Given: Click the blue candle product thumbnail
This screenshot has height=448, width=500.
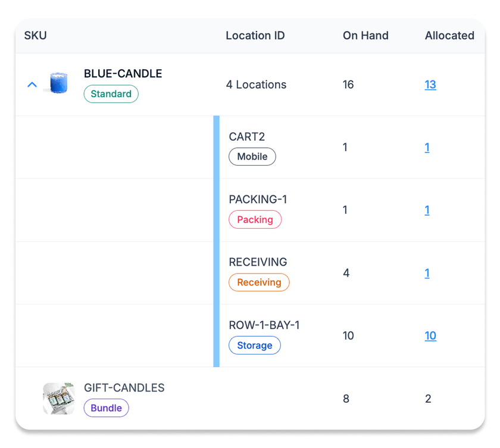Looking at the screenshot, I should (x=58, y=84).
